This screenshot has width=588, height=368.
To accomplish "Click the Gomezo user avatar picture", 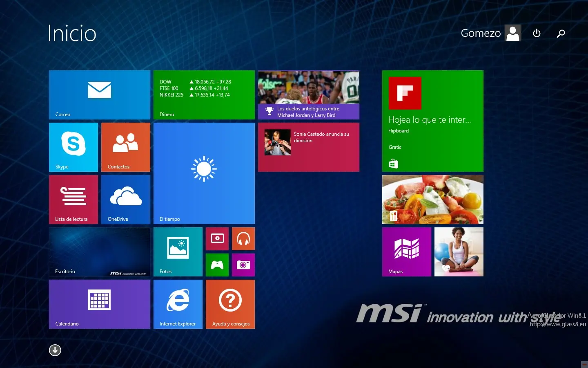I will click(x=513, y=33).
